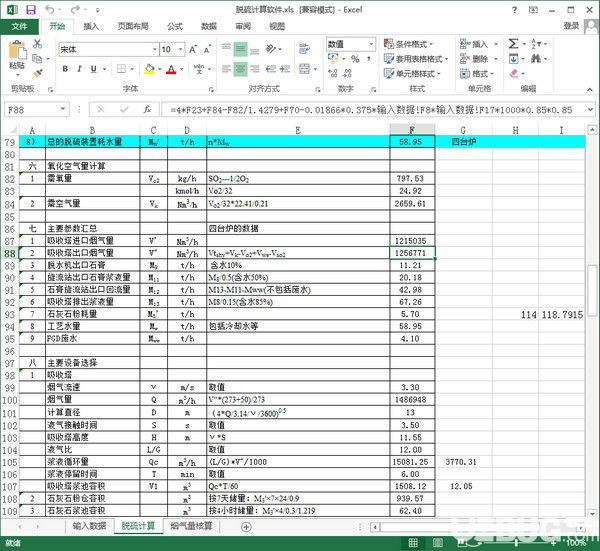Open the Fill Color dropdown arrow

[x=160, y=69]
